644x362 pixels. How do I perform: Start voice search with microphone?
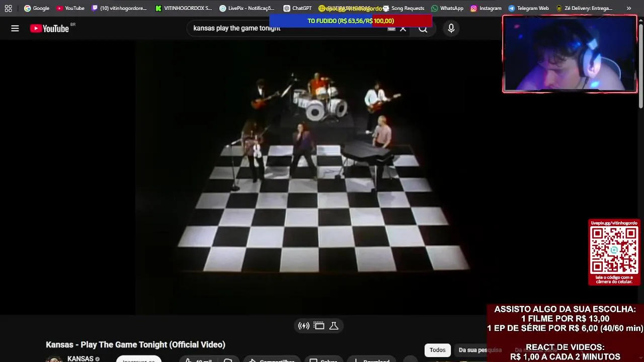(x=451, y=29)
